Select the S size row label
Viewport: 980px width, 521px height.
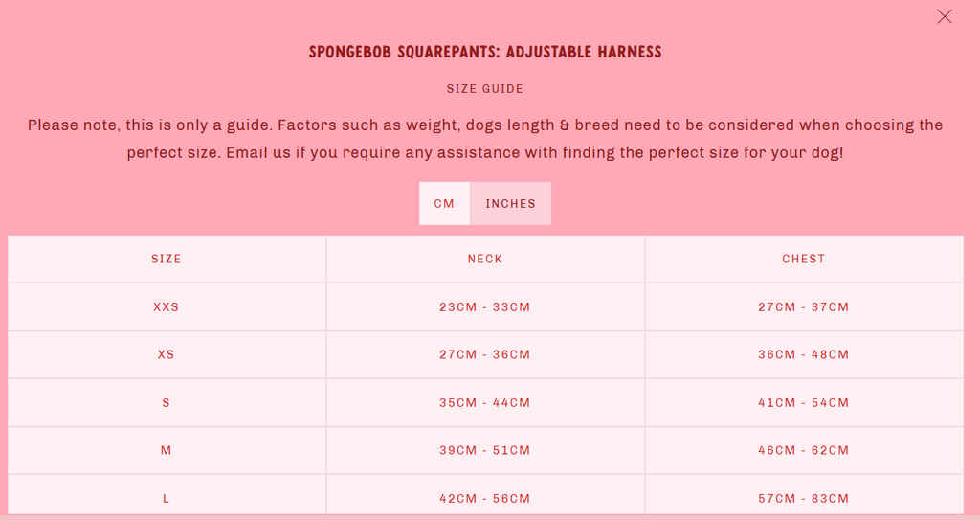[x=167, y=403]
